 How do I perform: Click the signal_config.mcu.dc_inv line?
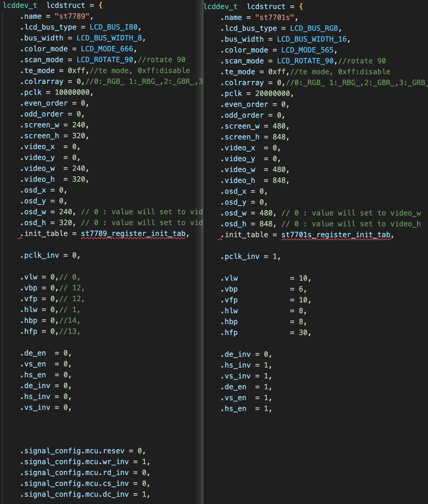click(x=85, y=494)
